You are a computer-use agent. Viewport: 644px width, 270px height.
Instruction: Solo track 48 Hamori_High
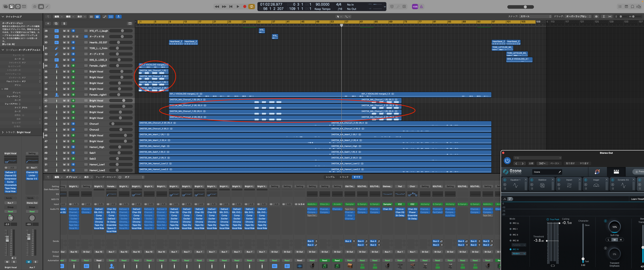pyautogui.click(x=68, y=147)
